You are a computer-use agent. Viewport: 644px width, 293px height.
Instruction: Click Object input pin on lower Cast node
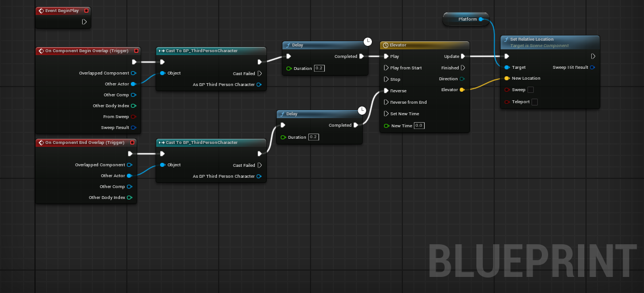point(162,165)
